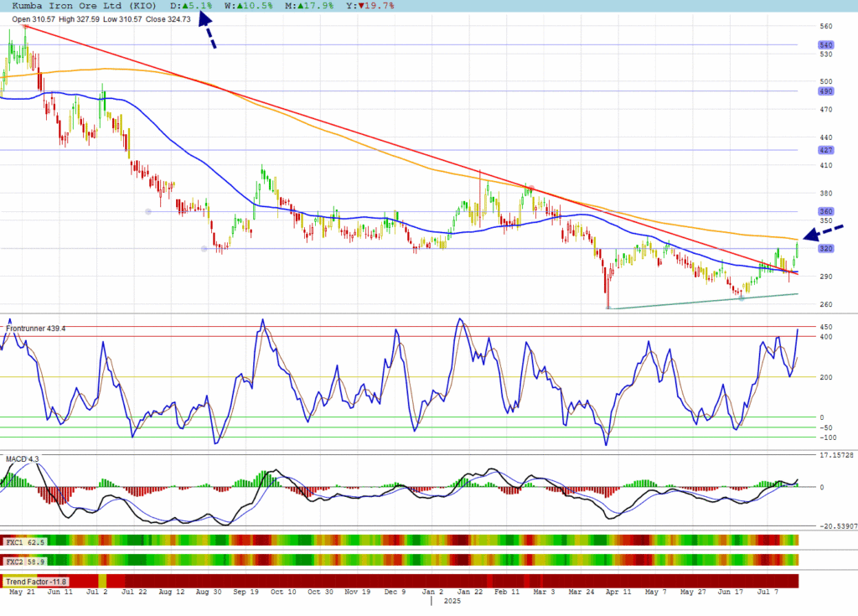This screenshot has width=858, height=616.
Task: Click the highlighted 427 price level tag
Action: (825, 150)
